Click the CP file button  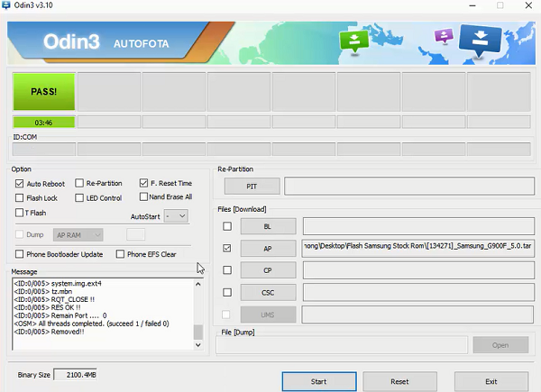click(x=268, y=270)
